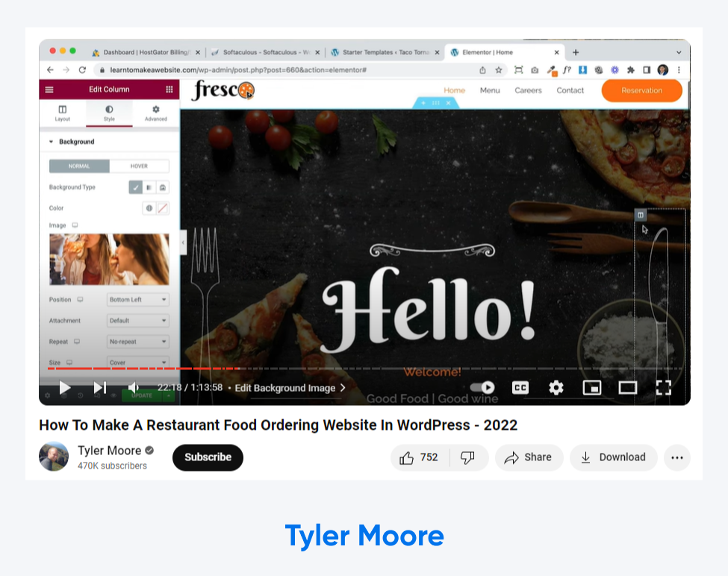Like the video
This screenshot has height=576, width=728.
click(x=420, y=457)
